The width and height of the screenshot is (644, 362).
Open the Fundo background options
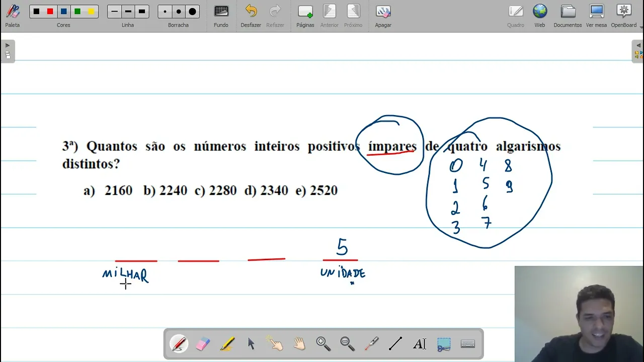221,16
